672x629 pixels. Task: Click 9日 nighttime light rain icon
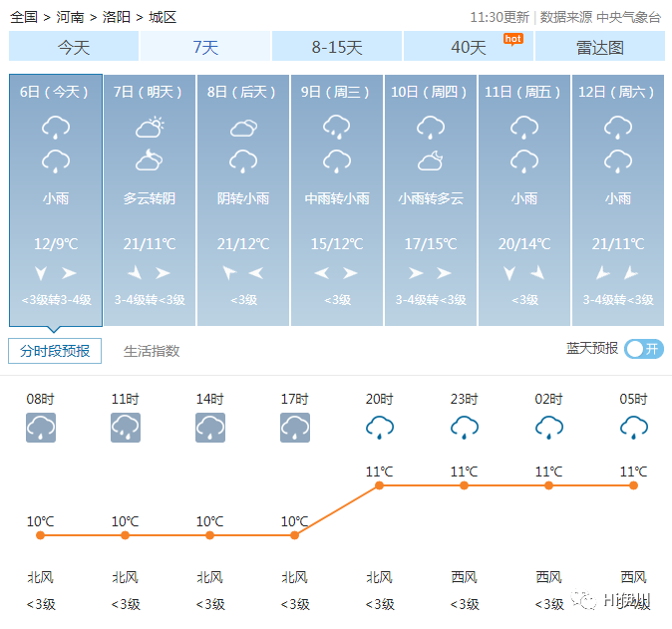point(336,161)
